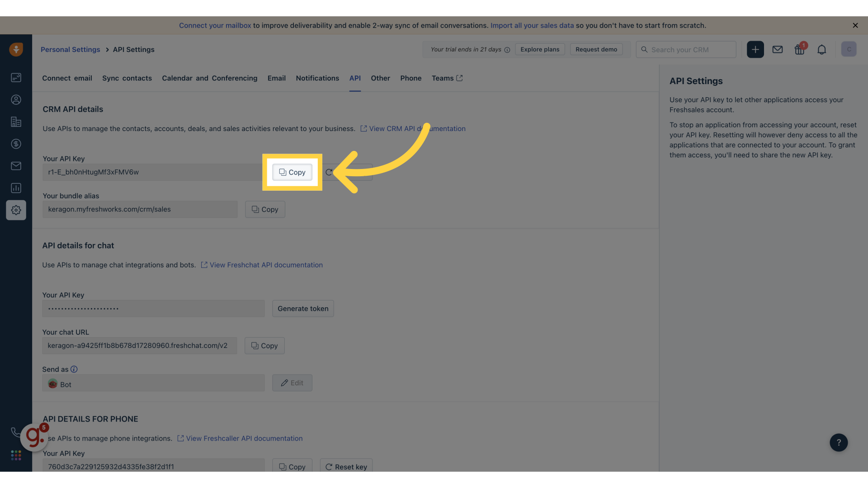Click the 'API Settings' side panel heading
The width and height of the screenshot is (868, 488).
pos(696,81)
